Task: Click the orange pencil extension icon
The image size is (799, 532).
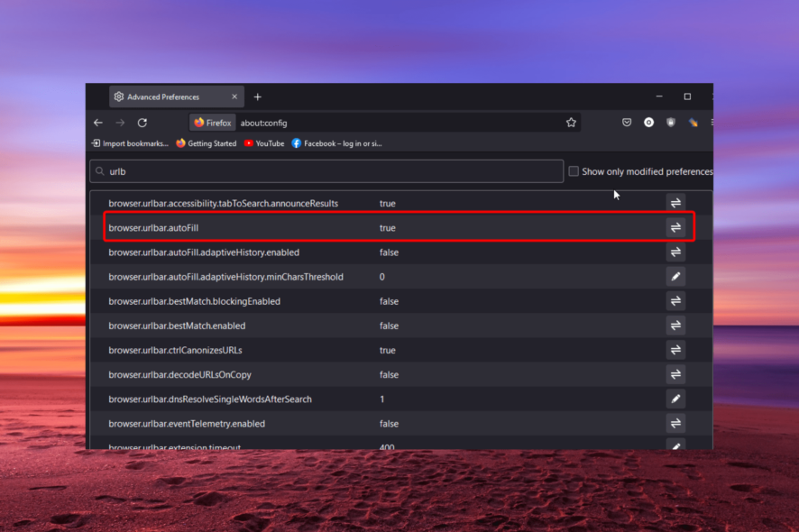Action: [x=692, y=122]
